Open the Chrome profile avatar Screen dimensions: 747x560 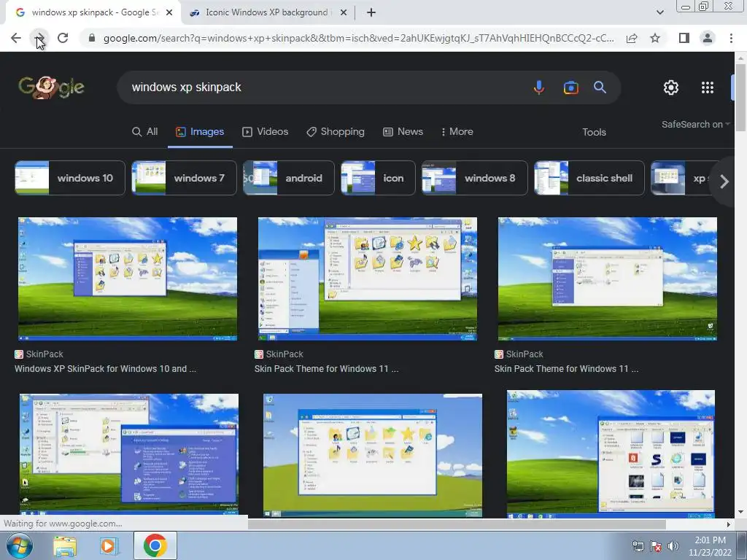[708, 38]
